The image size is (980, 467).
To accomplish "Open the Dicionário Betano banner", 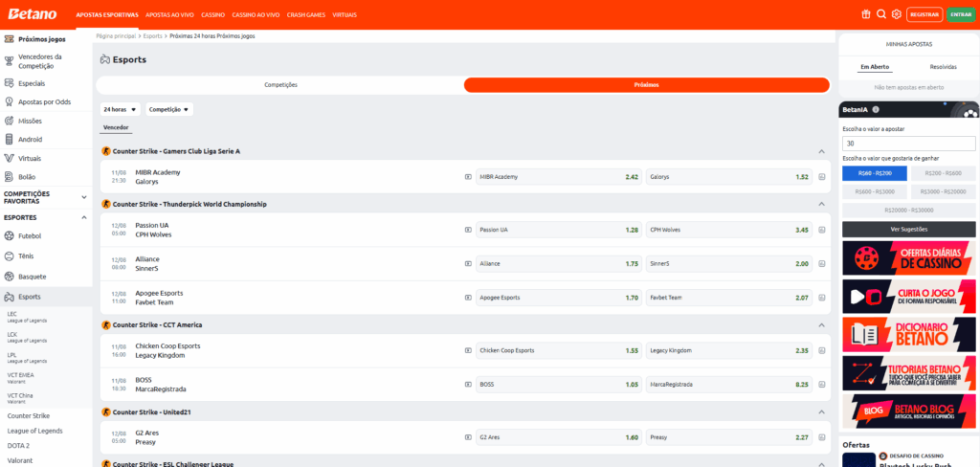I will pyautogui.click(x=909, y=335).
